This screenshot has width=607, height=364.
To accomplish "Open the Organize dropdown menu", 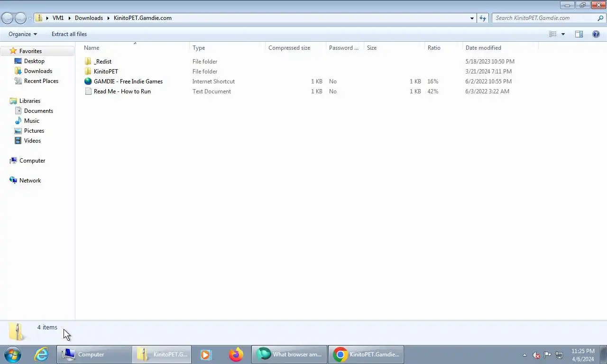I will coord(22,34).
